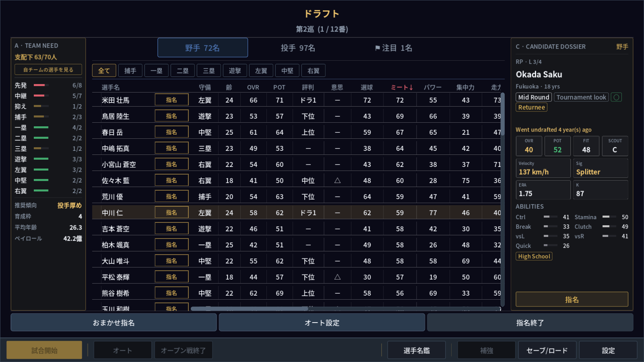
Task: Switch to the 野手 72名 tab
Action: tap(202, 48)
